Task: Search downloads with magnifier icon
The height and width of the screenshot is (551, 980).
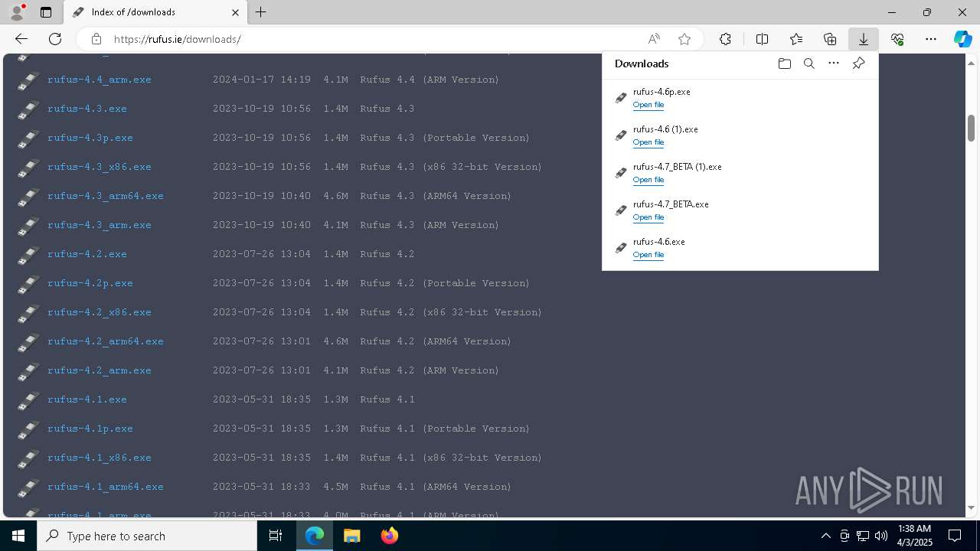Action: pos(808,64)
